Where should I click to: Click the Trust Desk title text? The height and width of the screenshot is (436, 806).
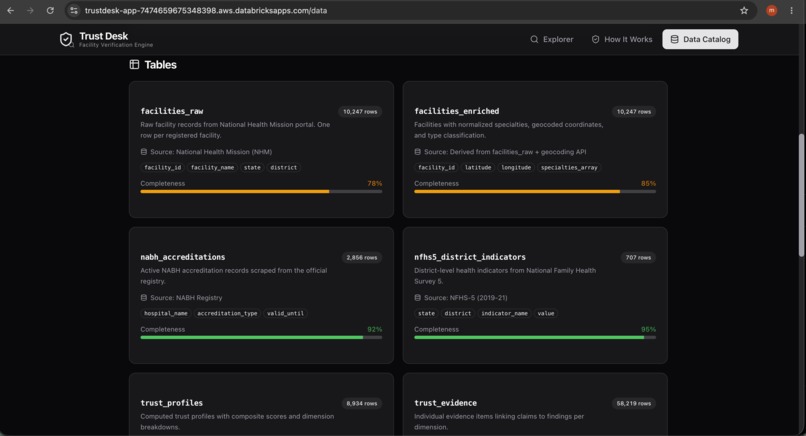pyautogui.click(x=103, y=36)
